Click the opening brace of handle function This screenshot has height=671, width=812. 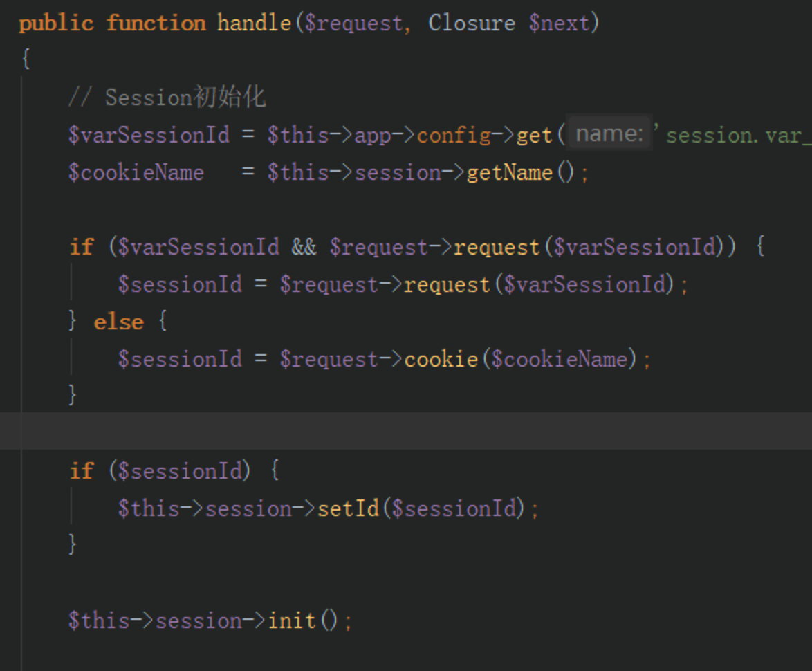[26, 59]
